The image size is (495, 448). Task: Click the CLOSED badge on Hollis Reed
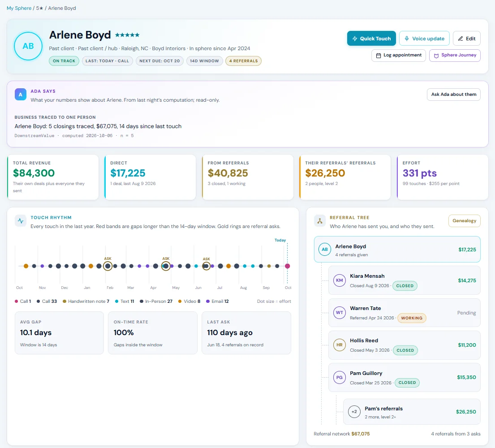pyautogui.click(x=405, y=350)
